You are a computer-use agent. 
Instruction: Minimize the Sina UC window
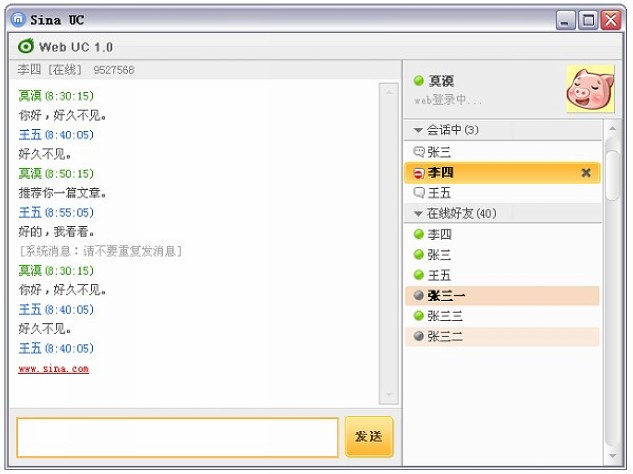pyautogui.click(x=566, y=20)
